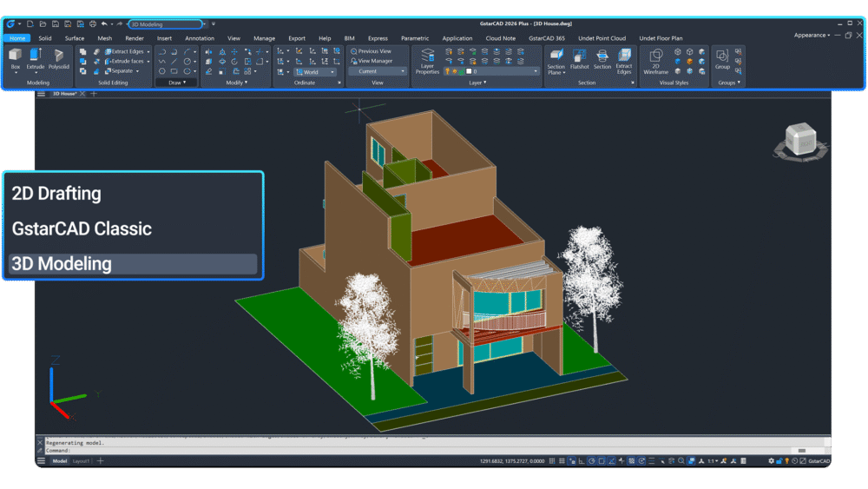
Task: Run the Flatshot command
Action: (x=580, y=59)
